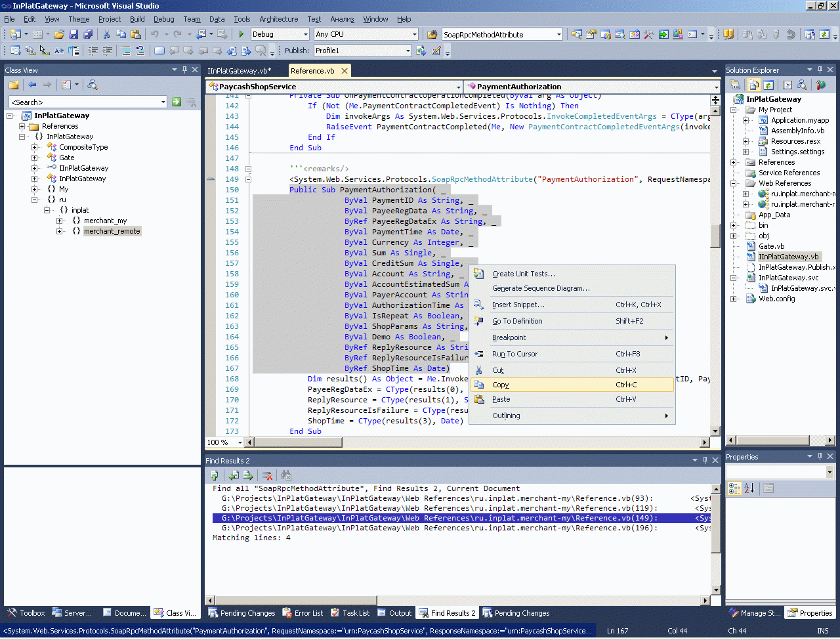This screenshot has height=640, width=840.
Task: Click the Cut scissors icon in toolbar
Action: [106, 34]
